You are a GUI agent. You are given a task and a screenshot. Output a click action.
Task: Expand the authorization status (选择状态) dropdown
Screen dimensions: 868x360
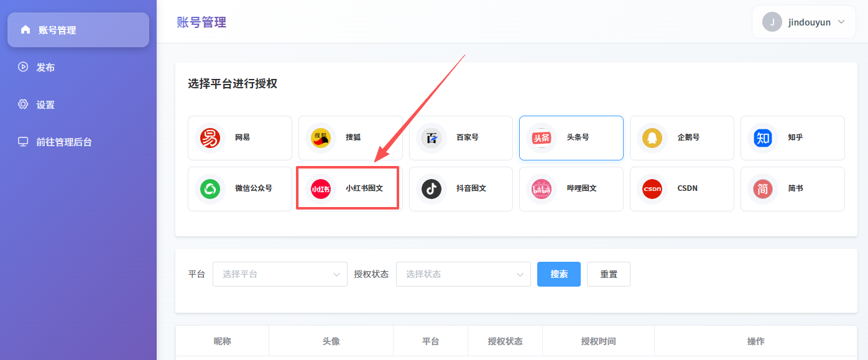463,274
